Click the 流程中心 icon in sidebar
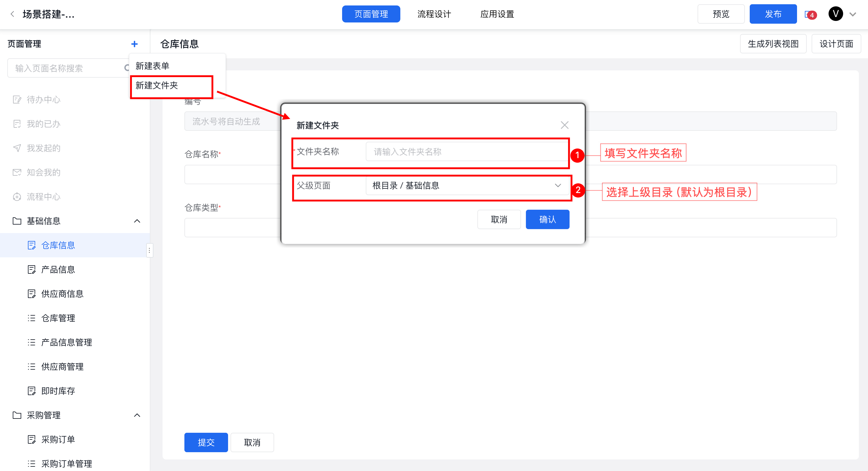 click(x=17, y=197)
